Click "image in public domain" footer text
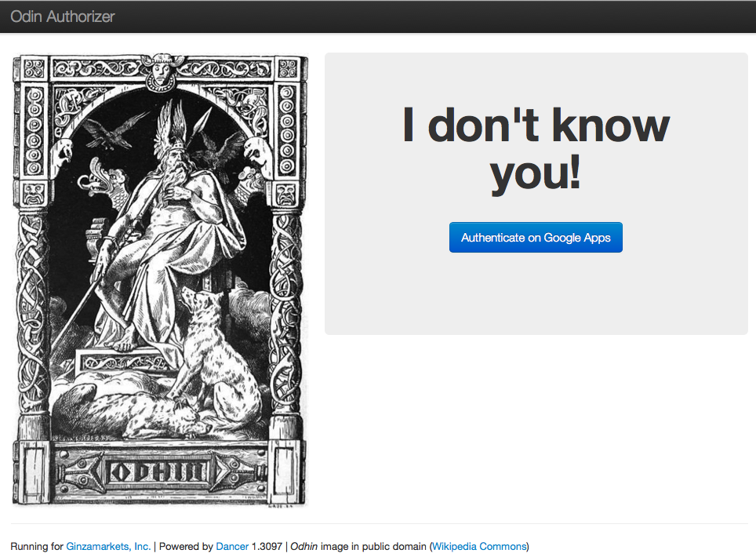 (373, 546)
